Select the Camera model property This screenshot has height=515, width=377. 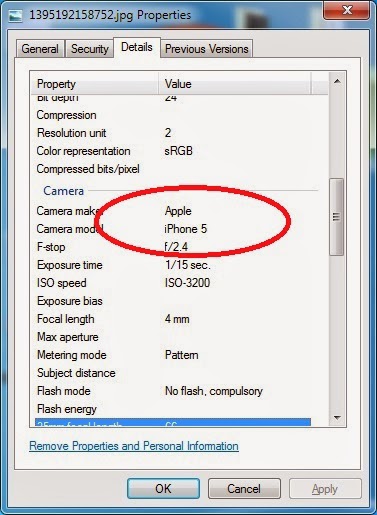70,229
